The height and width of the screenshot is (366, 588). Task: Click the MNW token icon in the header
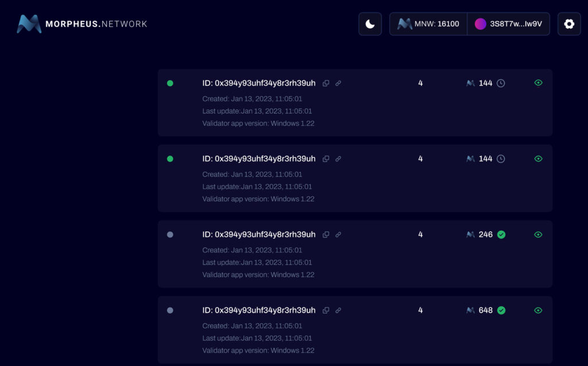405,24
